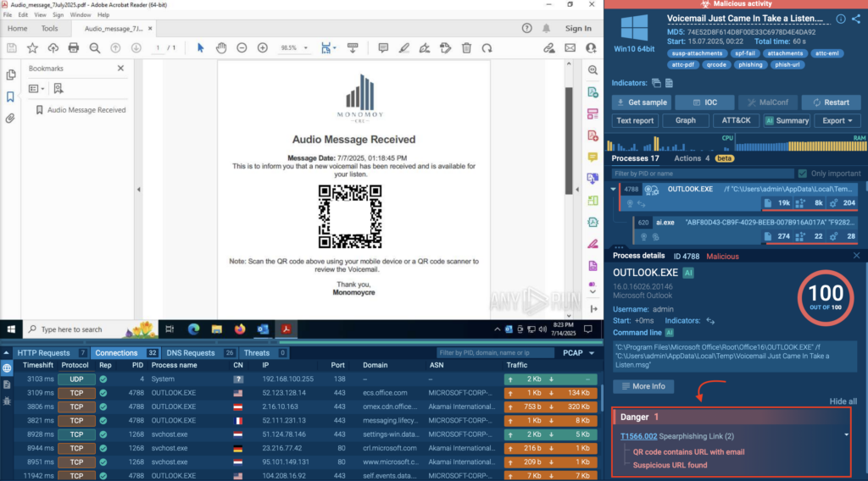Click the zoom in plus icon
Screen dimensions: 868x481
click(x=260, y=48)
